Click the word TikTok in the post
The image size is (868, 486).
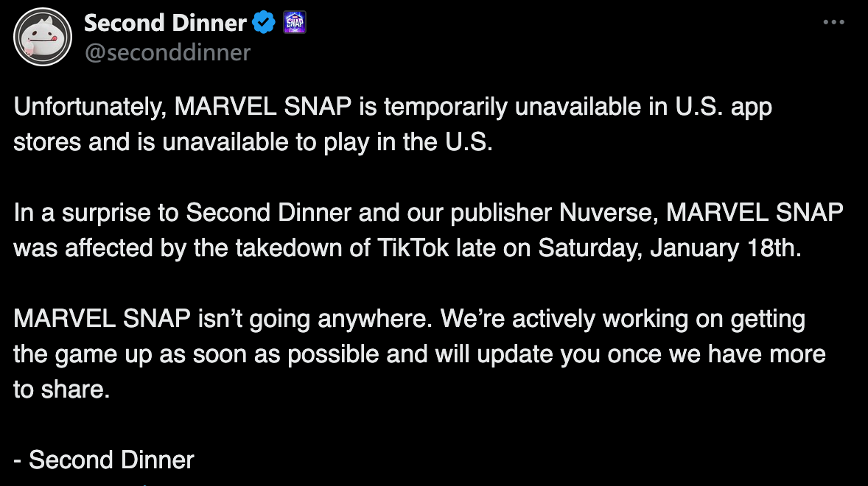413,248
